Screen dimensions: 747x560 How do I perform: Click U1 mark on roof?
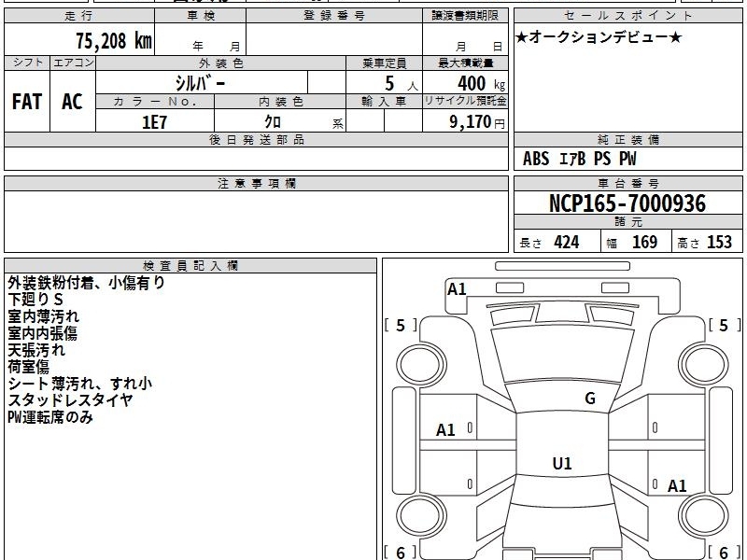(x=562, y=463)
